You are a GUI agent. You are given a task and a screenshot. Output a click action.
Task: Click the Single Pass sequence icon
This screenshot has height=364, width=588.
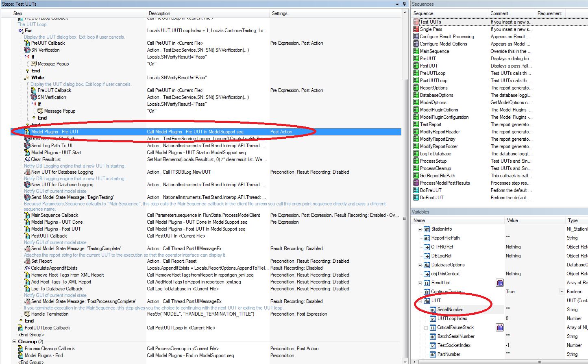416,29
